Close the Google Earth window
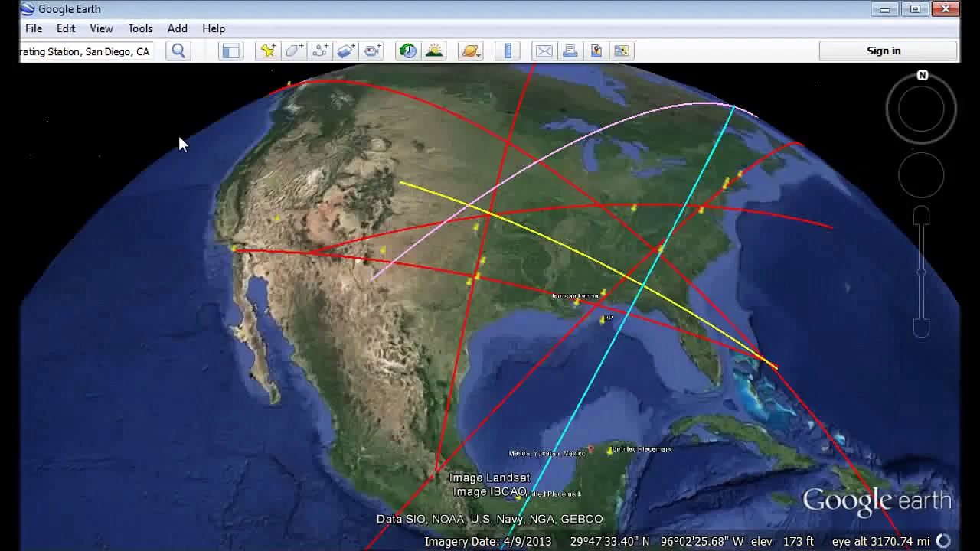 (x=946, y=9)
